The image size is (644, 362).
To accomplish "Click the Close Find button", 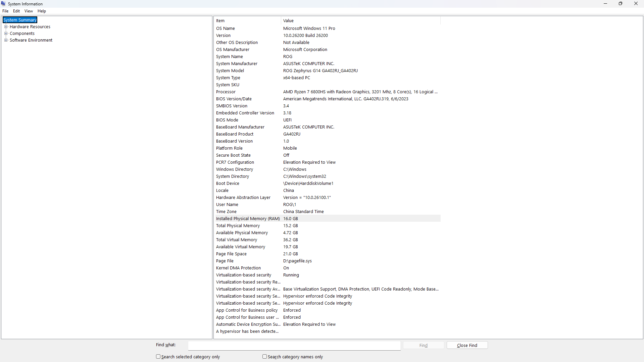I will click(x=467, y=345).
